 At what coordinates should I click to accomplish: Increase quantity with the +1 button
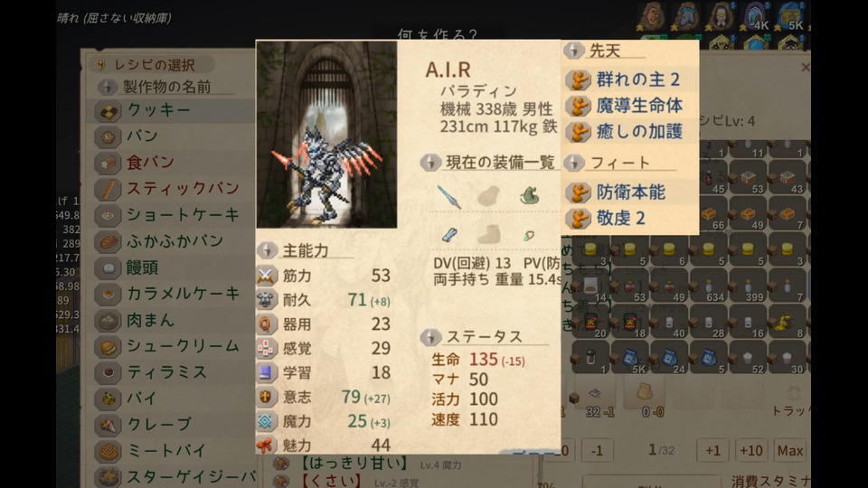(713, 451)
